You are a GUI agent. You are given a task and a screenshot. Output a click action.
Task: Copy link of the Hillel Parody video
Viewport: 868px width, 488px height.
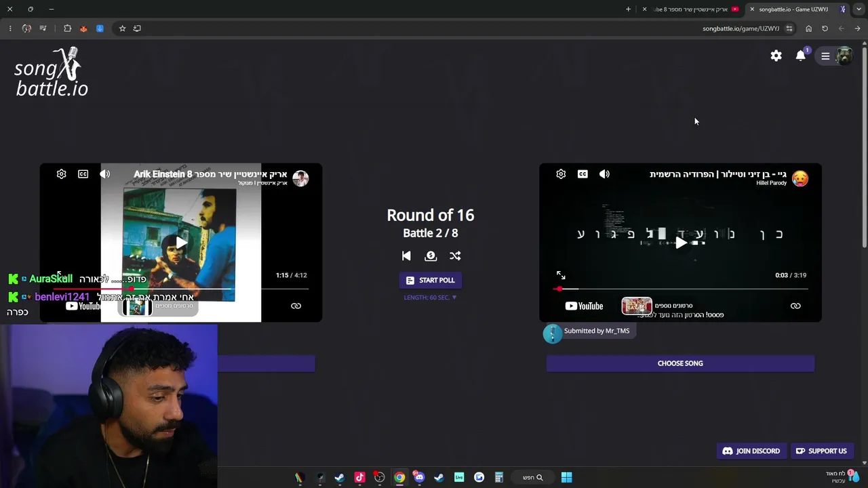tap(795, 306)
